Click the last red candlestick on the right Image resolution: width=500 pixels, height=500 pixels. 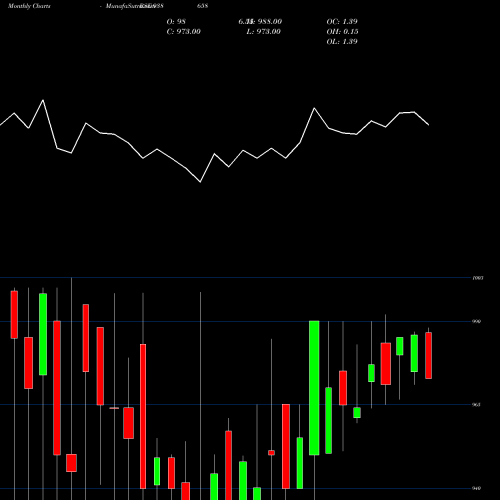(x=428, y=355)
